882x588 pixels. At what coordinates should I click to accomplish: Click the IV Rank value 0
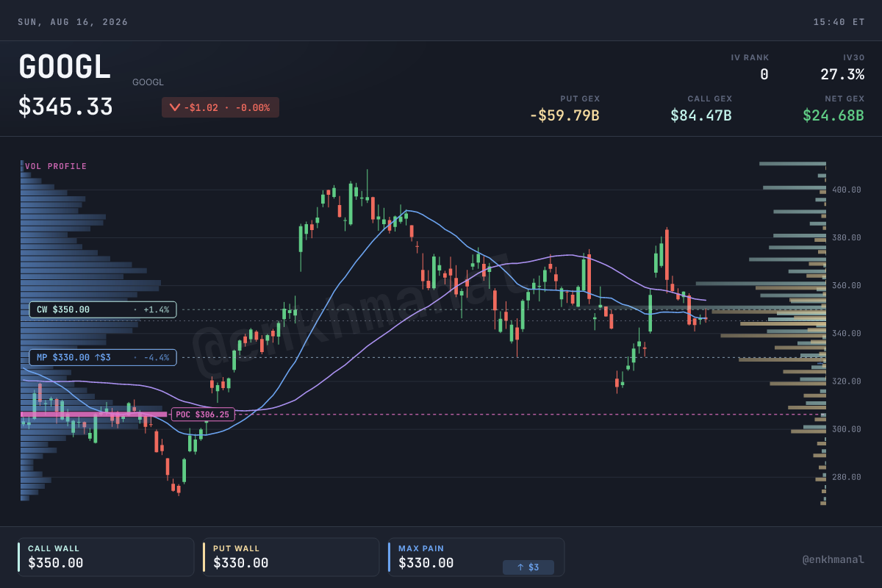tap(764, 74)
